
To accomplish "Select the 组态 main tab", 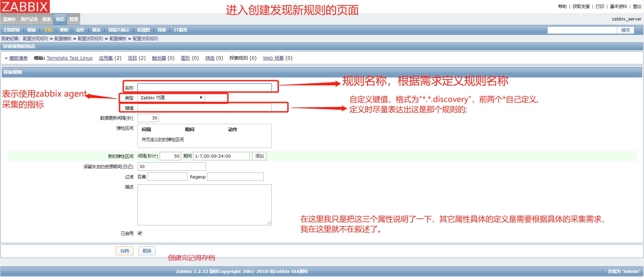I will point(60,19).
